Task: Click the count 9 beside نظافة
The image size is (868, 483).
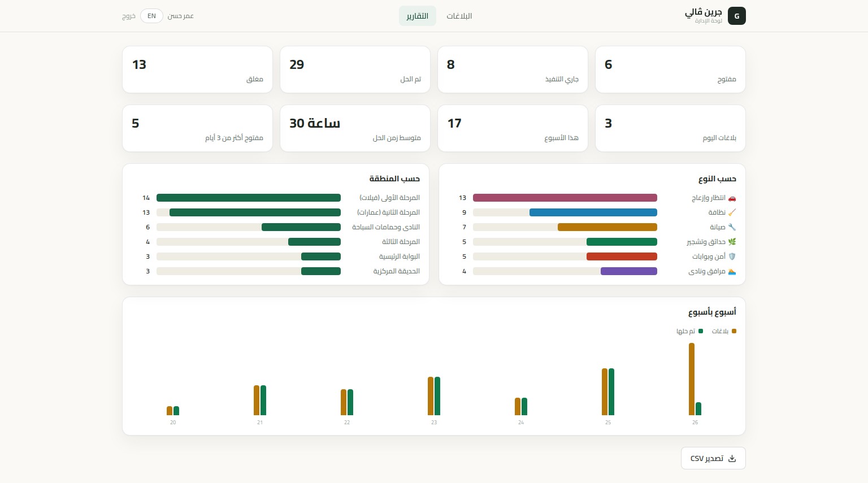Action: [465, 212]
